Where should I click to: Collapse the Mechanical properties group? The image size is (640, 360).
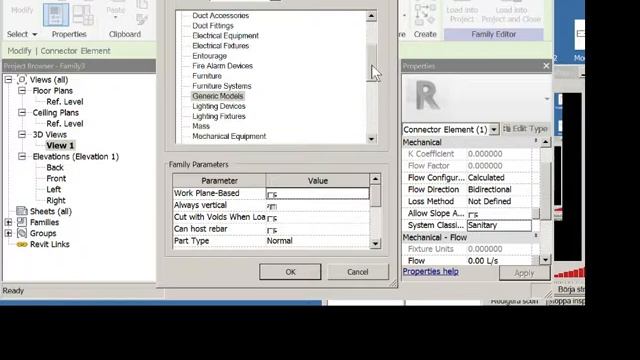click(x=536, y=142)
